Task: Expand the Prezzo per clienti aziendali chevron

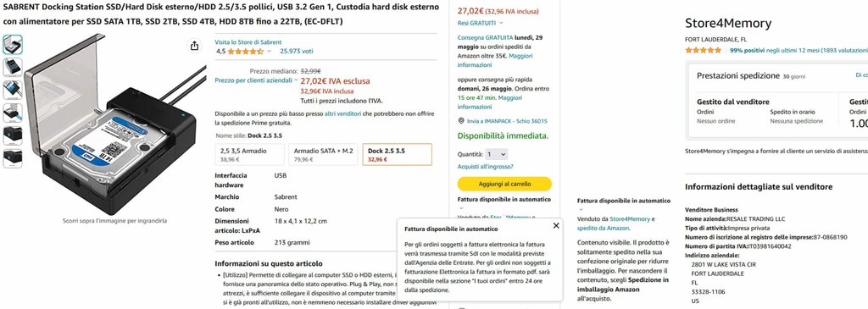Action: (296, 80)
